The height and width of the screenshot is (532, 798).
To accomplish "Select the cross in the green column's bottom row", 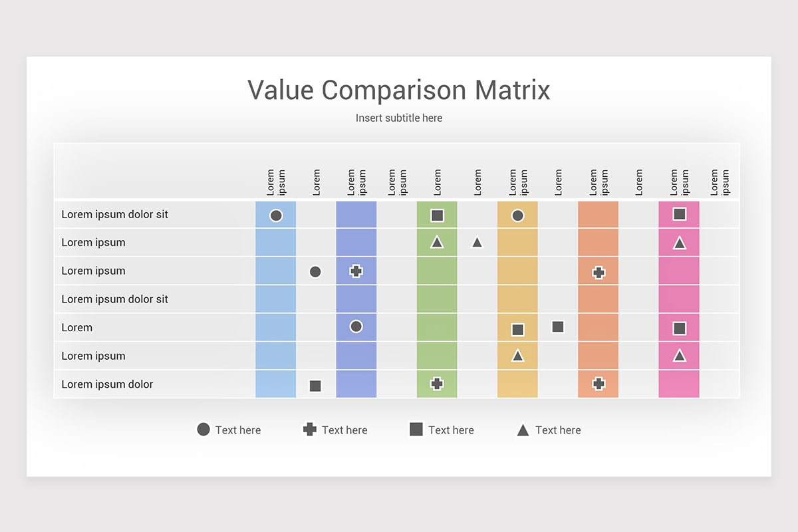I will coord(437,384).
